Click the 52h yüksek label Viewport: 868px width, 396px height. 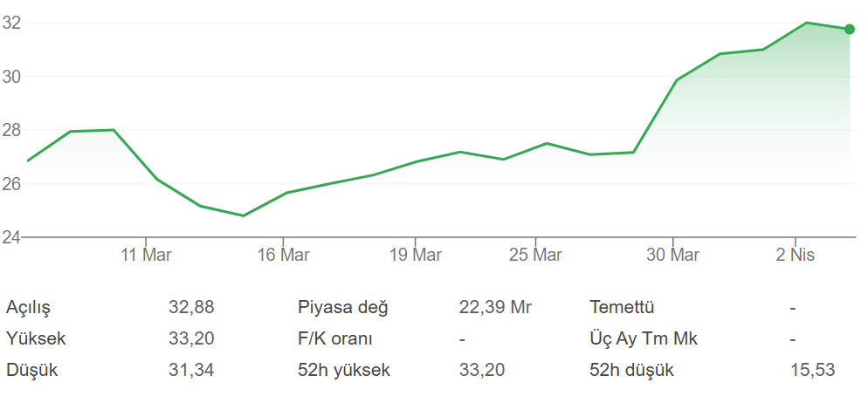click(x=344, y=370)
